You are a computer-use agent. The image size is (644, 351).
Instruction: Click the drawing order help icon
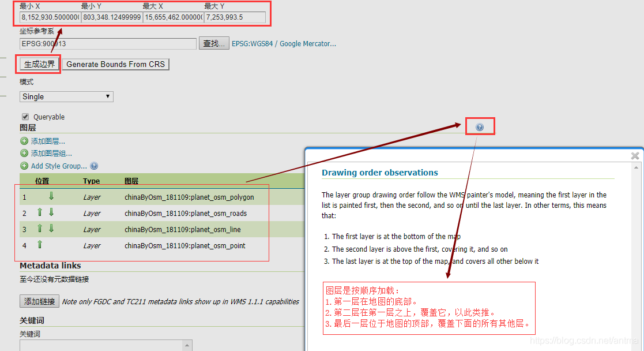tap(480, 127)
